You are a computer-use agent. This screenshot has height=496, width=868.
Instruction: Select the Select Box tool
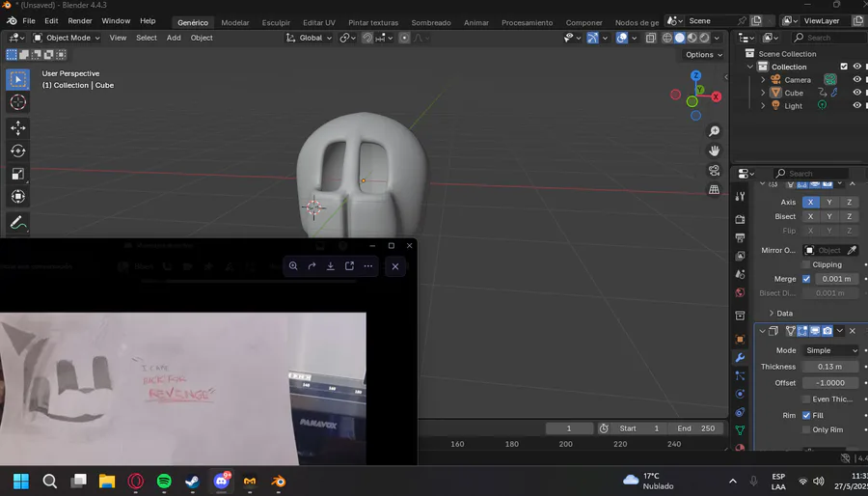(x=17, y=80)
